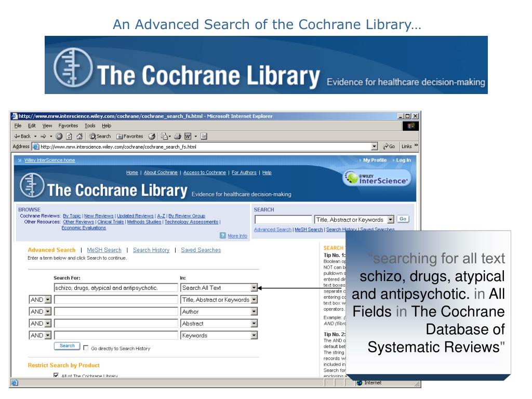Click the Back arrow in the browser toolbar
The height and width of the screenshot is (399, 532).
[x=22, y=137]
